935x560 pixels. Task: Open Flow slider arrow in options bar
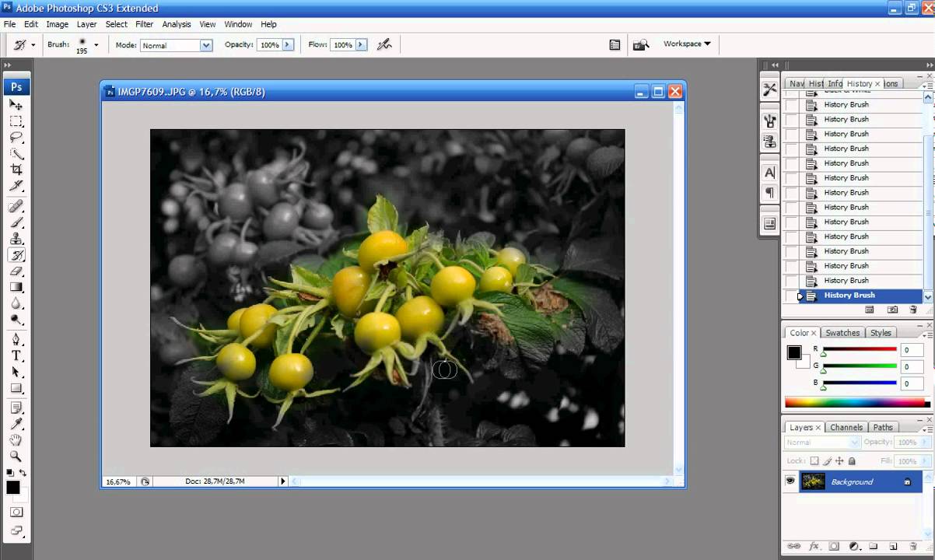[361, 45]
